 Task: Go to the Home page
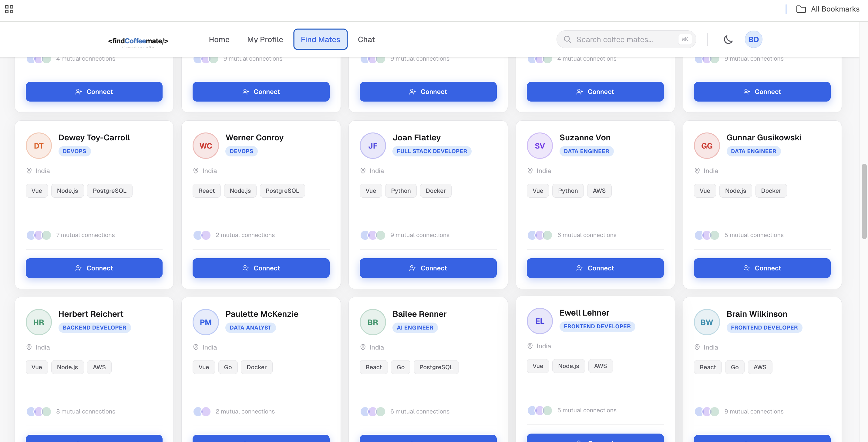[x=219, y=39]
